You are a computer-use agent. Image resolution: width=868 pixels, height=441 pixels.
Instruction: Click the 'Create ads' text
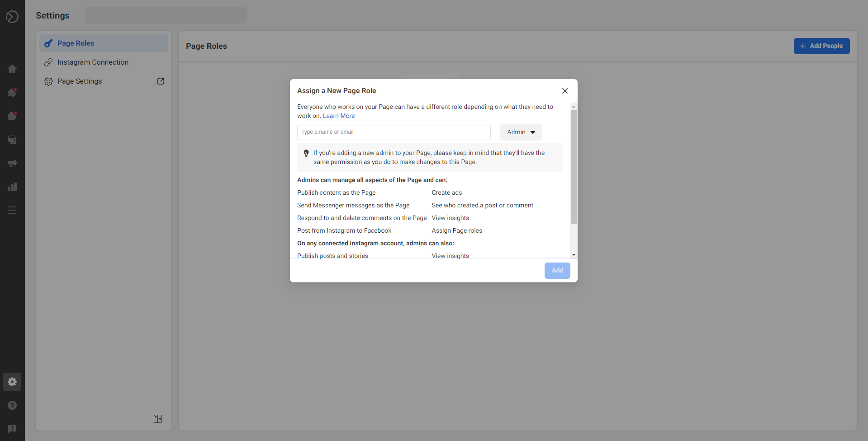pos(447,193)
